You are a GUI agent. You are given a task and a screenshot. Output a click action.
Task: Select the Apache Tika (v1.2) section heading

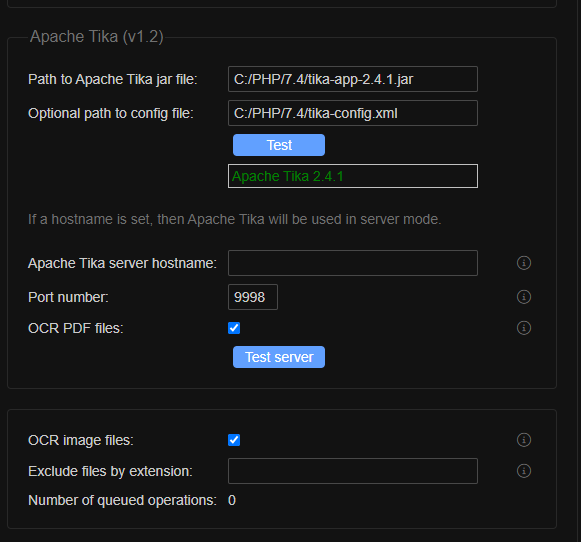point(97,37)
